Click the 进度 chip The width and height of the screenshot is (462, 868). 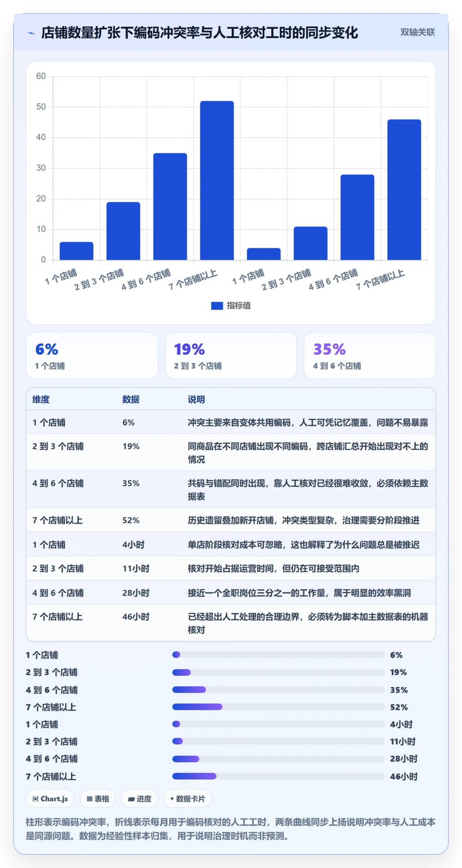point(139,798)
